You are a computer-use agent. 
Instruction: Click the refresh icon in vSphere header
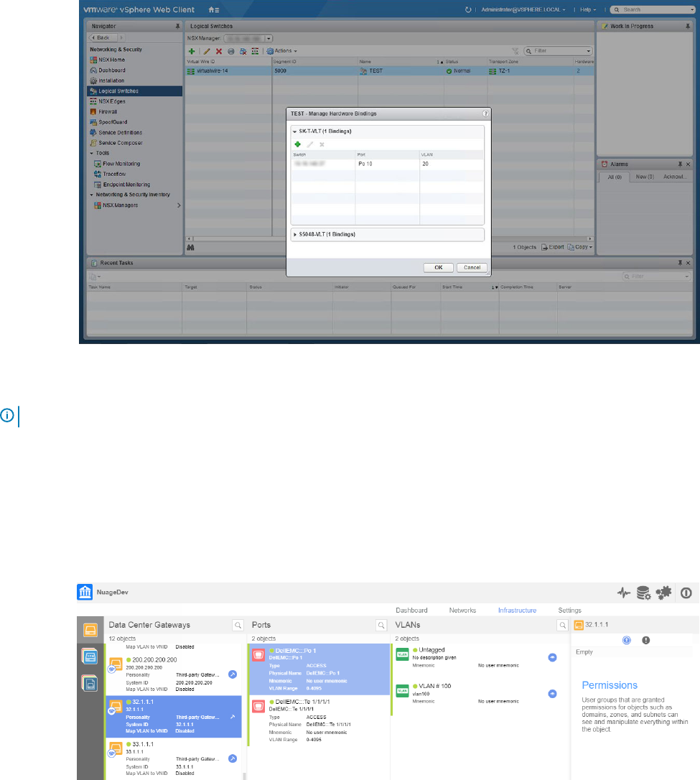tap(468, 9)
